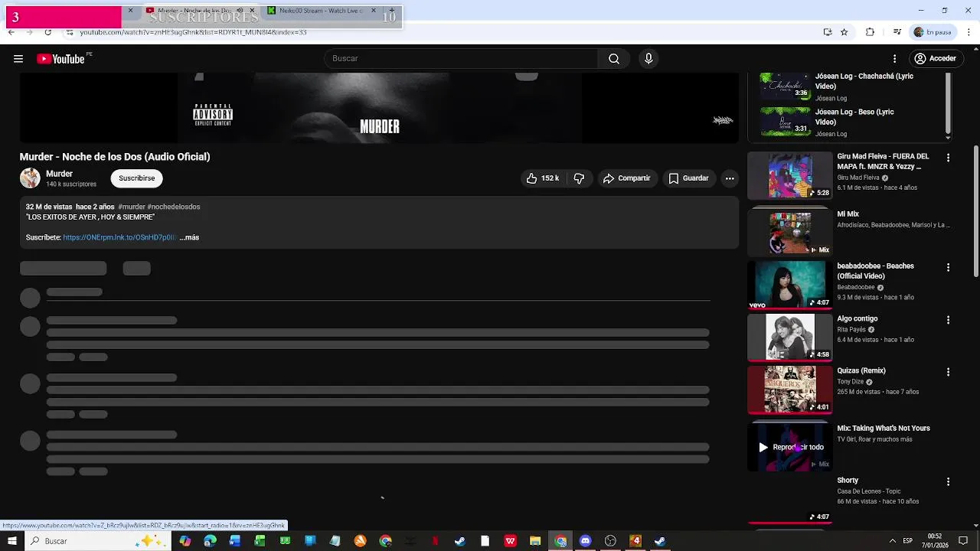
Task: Open YouTube settings three-dot menu beside Acceder
Action: (x=894, y=59)
